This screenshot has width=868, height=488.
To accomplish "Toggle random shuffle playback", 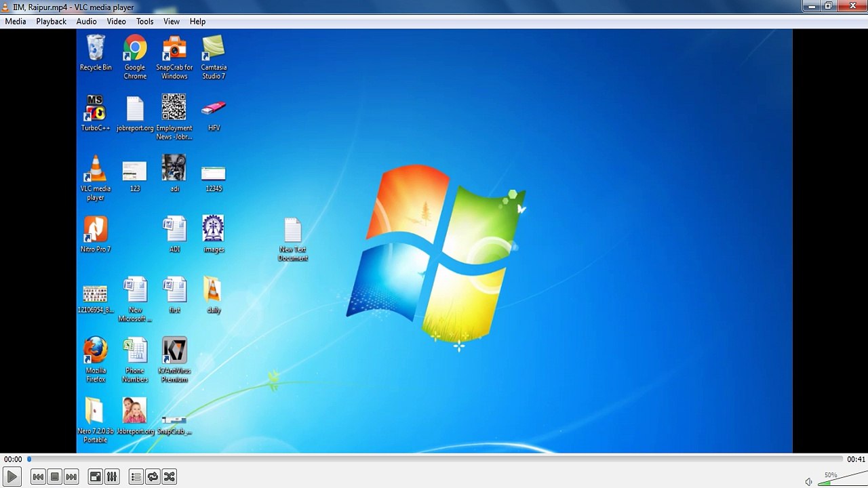I will click(x=170, y=477).
